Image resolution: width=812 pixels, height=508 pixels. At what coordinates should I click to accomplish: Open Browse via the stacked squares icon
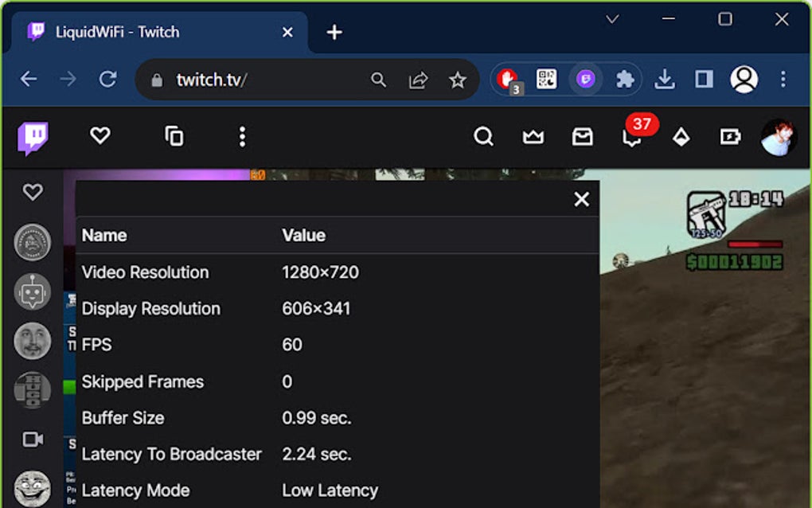tap(174, 136)
